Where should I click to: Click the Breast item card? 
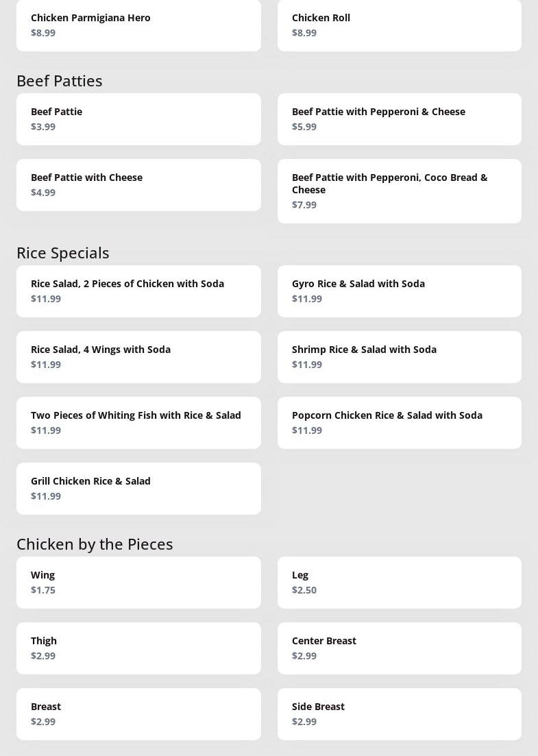coord(138,714)
